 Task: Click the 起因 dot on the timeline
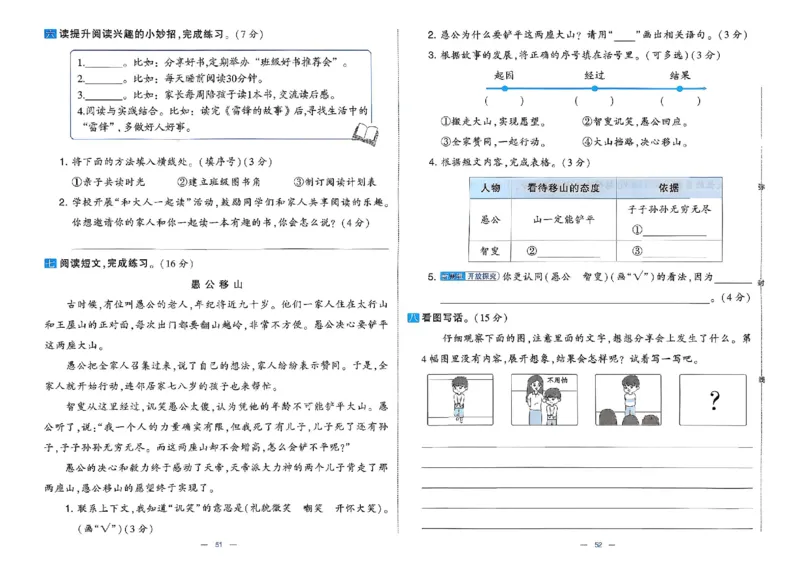pyautogui.click(x=504, y=88)
